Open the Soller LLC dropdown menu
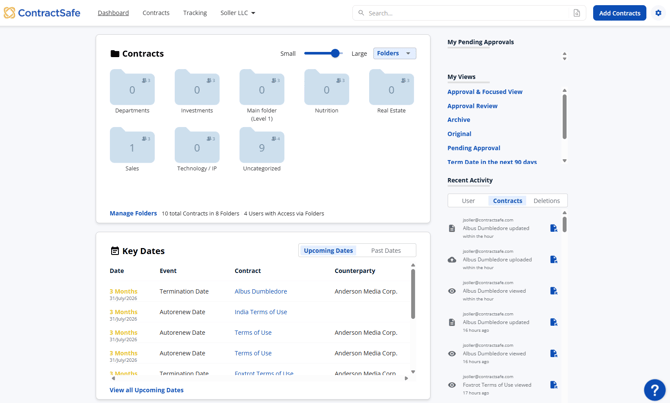The height and width of the screenshot is (403, 670). [238, 13]
